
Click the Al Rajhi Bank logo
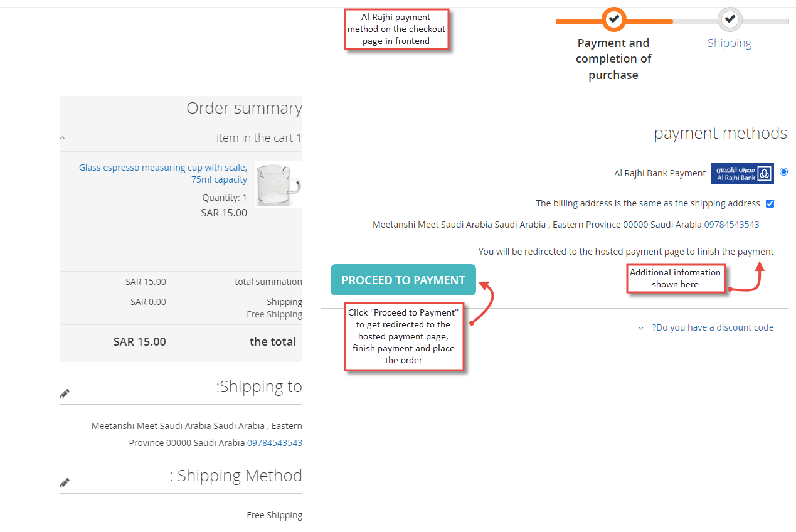[x=743, y=174]
